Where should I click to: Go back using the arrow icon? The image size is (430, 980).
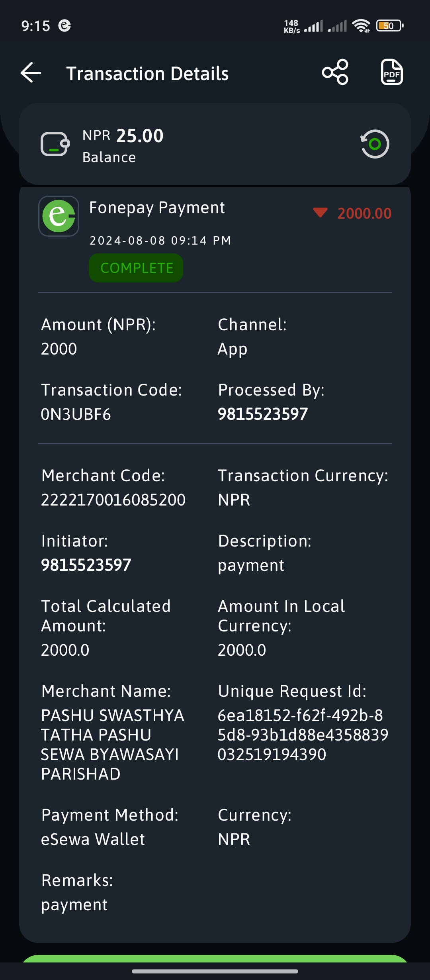pos(31,73)
